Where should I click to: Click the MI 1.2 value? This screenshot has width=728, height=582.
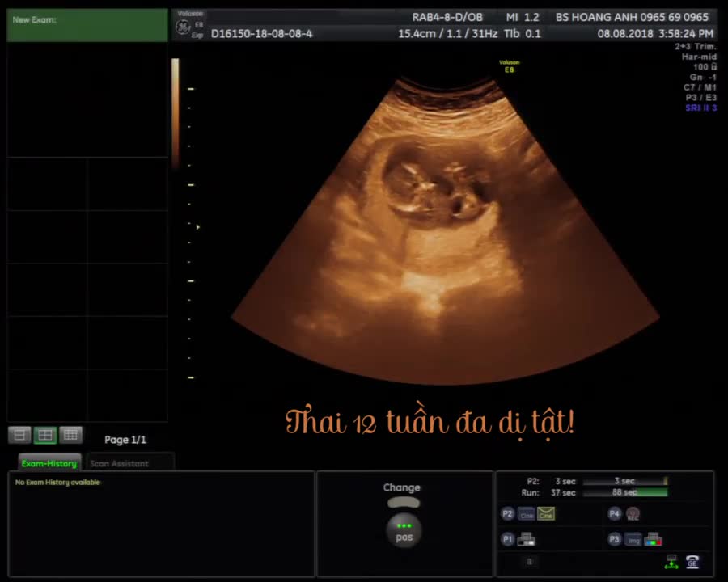click(x=523, y=17)
